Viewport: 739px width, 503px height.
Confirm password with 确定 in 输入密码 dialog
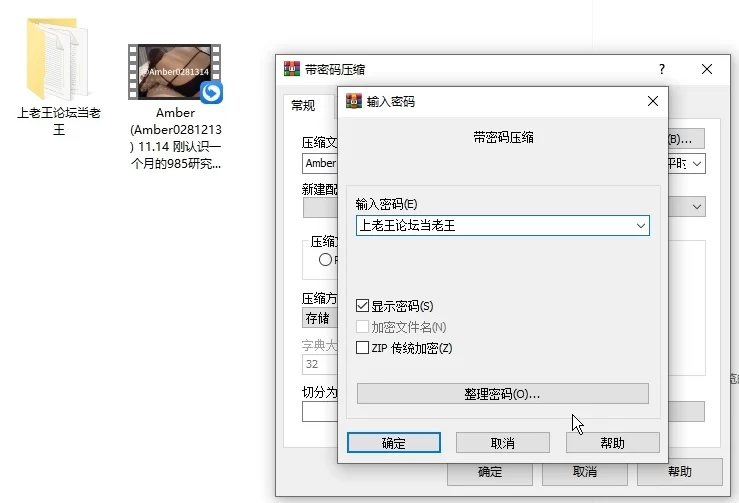tap(393, 443)
